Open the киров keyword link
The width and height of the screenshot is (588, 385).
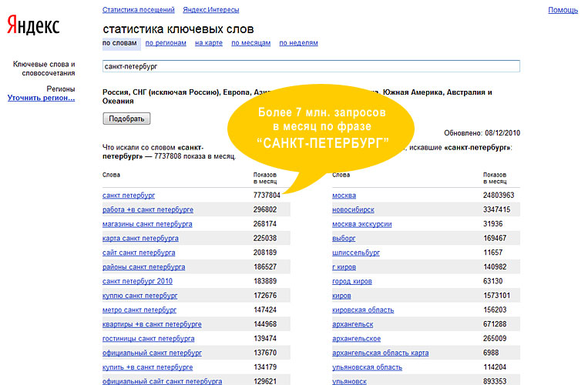[x=341, y=296]
